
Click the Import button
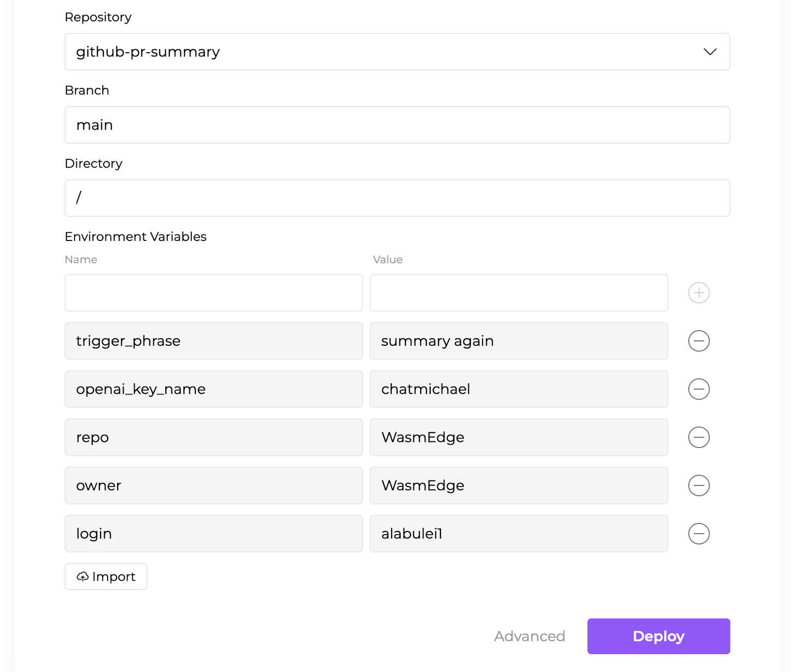tap(106, 576)
